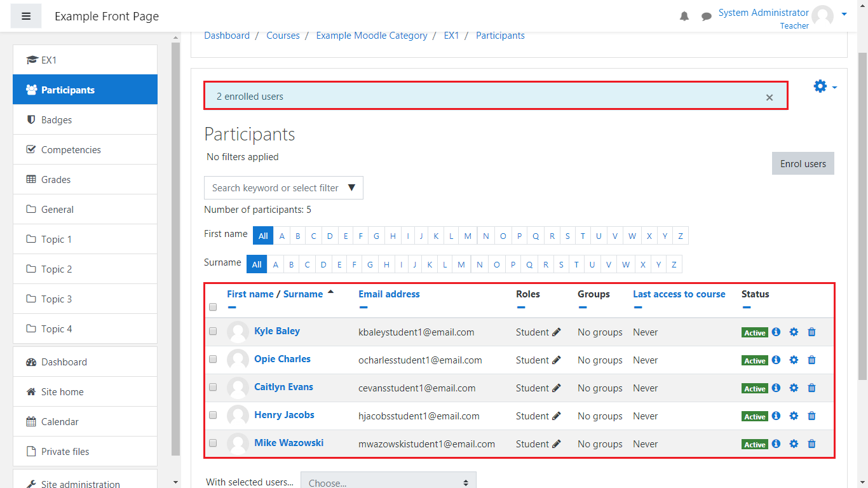Tick the checkbox beside Kyle Baley
The image size is (868, 488).
point(213,331)
